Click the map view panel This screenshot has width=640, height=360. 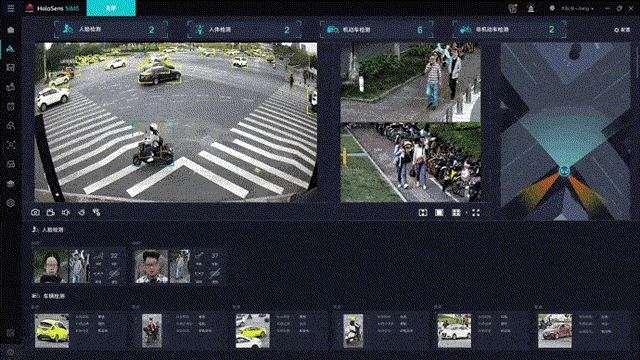coord(565,131)
